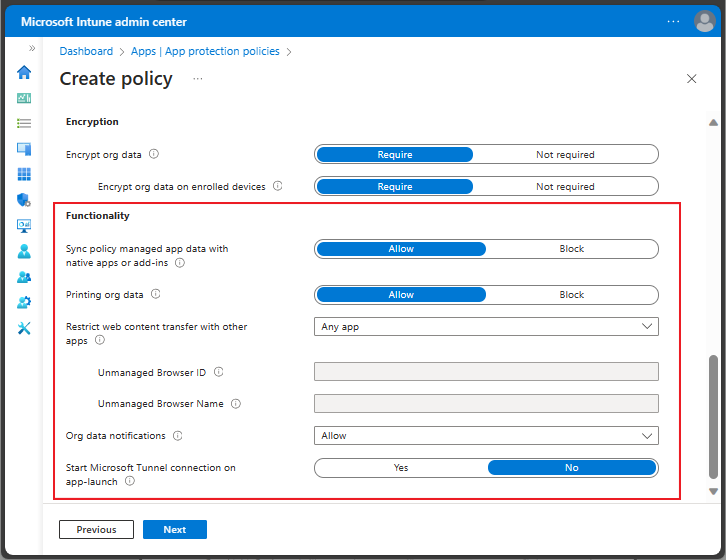Viewport: 726px width, 560px height.
Task: Open the Dashboard chart icon in sidebar
Action: pos(24,98)
